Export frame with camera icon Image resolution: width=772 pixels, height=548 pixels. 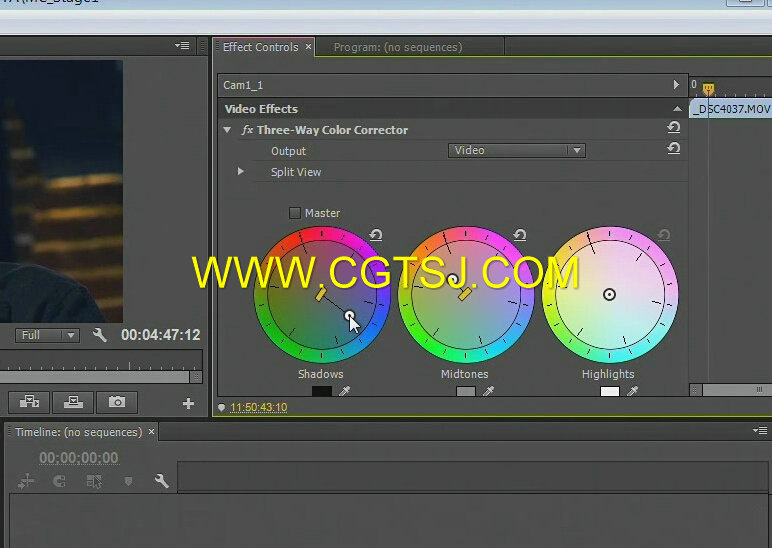tap(117, 402)
